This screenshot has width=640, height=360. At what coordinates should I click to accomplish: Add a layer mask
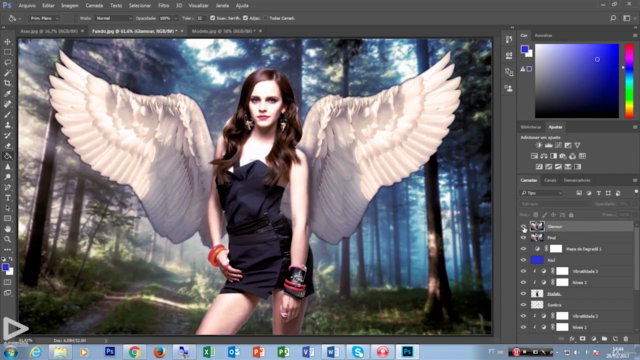[582, 339]
